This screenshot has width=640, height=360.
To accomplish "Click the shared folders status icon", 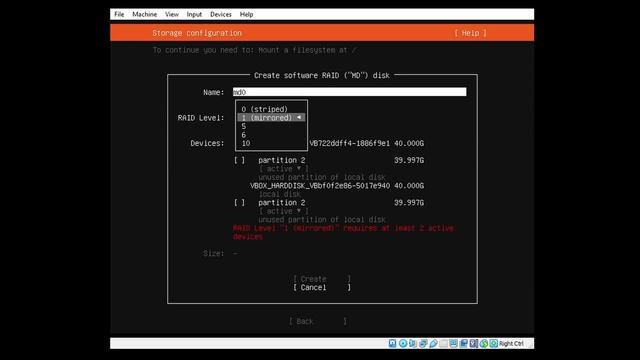I will tap(443, 343).
